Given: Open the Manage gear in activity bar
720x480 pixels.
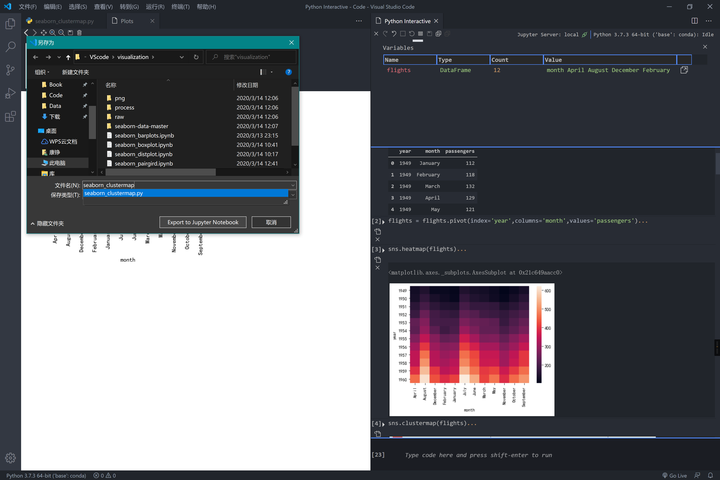Looking at the screenshot, I should (10, 458).
